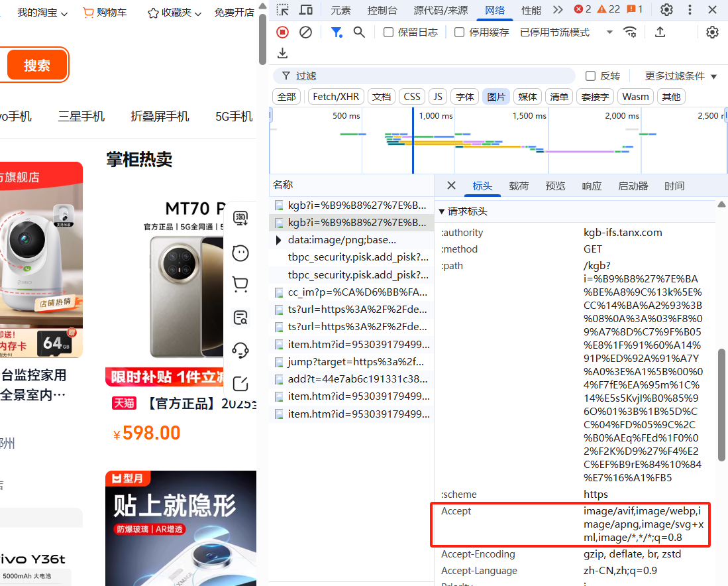
Task: Activate the inspect element picker icon
Action: (x=282, y=10)
